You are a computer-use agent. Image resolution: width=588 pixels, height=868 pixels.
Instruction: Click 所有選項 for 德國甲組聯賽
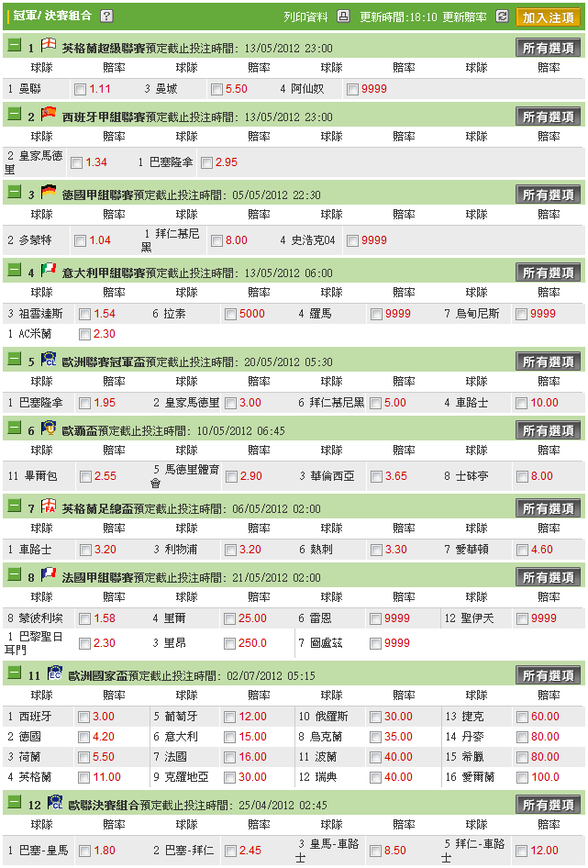549,195
